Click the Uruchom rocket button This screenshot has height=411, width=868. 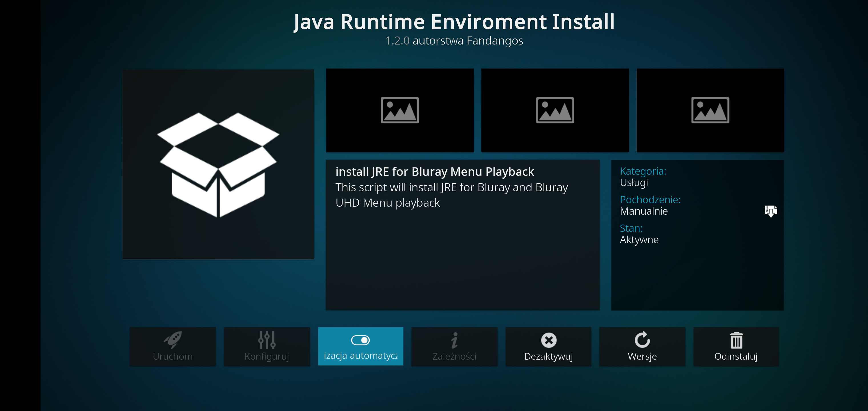pos(172,346)
